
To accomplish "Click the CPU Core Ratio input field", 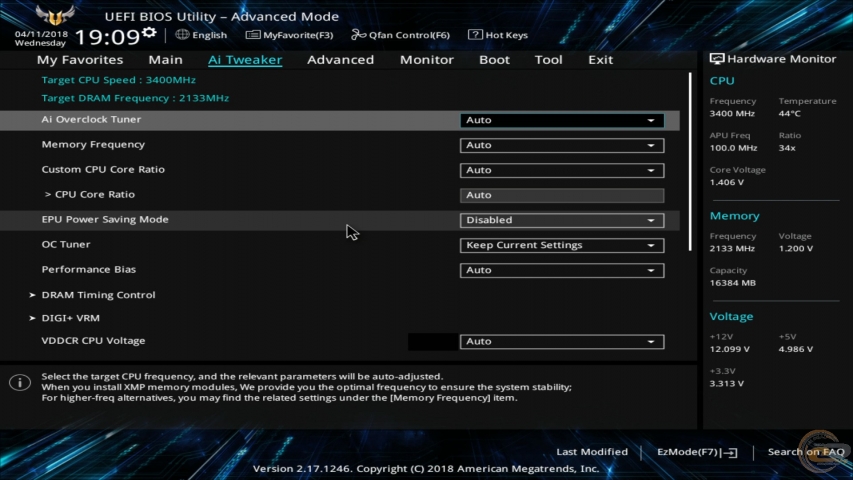I will pyautogui.click(x=561, y=195).
